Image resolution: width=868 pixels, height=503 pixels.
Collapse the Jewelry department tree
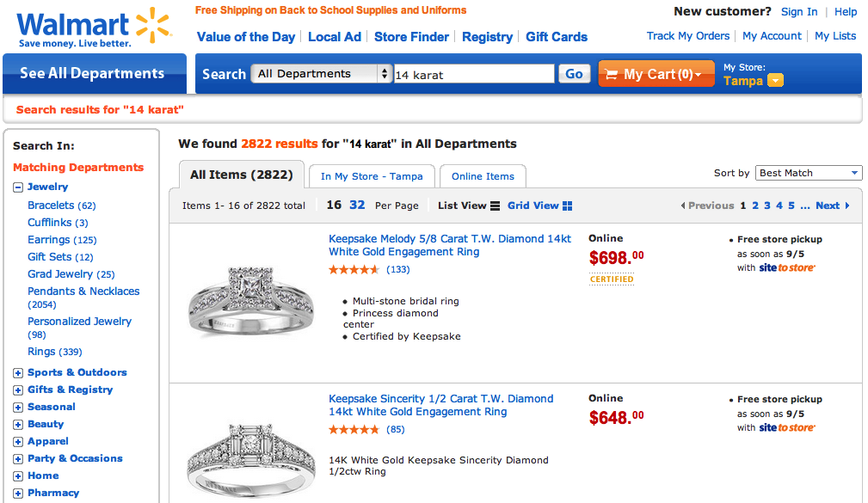(18, 187)
